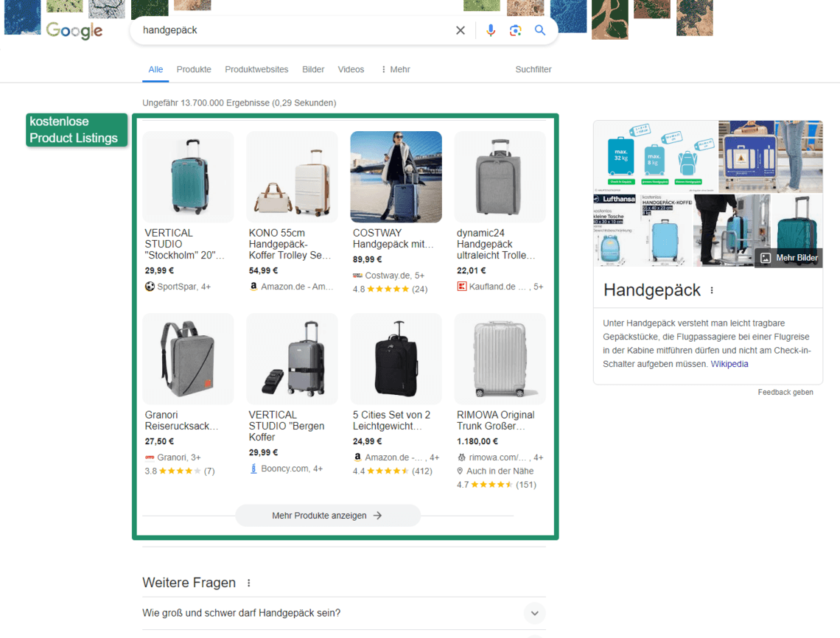This screenshot has height=638, width=840.
Task: Click the price 89,99 €
Action: [367, 259]
